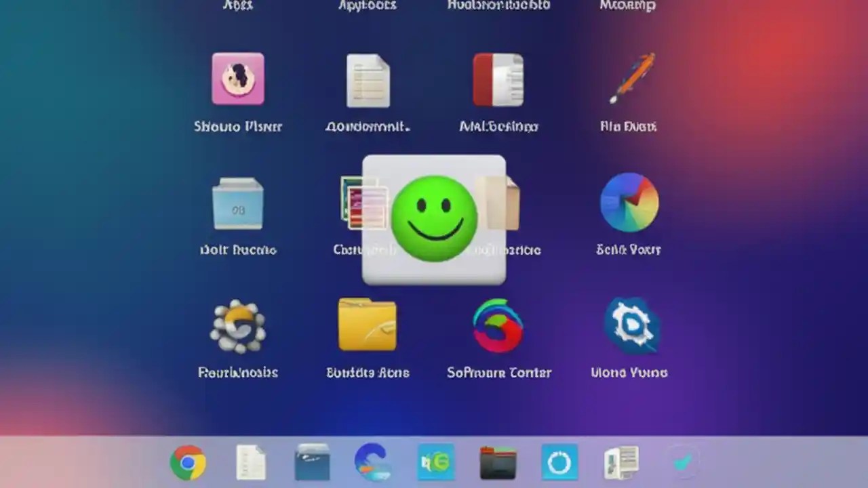Click the checkmark icon at the dock's right end
868x488 pixels.
pos(682,462)
